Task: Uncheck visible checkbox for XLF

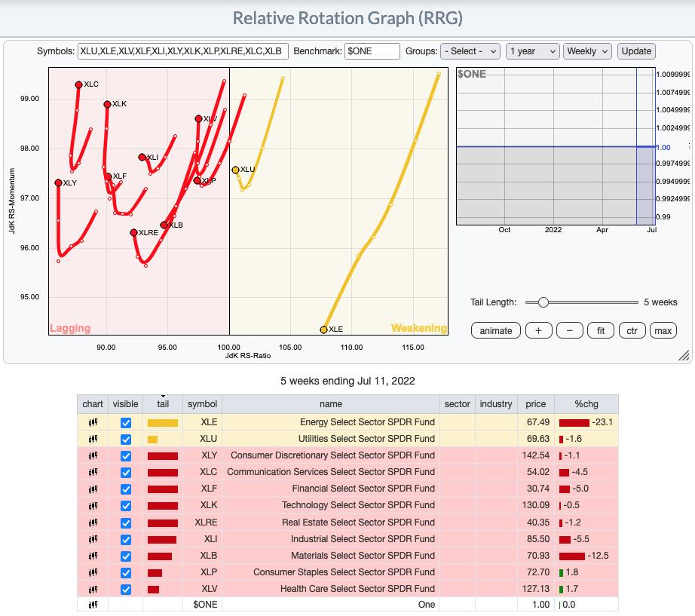Action: tap(126, 489)
